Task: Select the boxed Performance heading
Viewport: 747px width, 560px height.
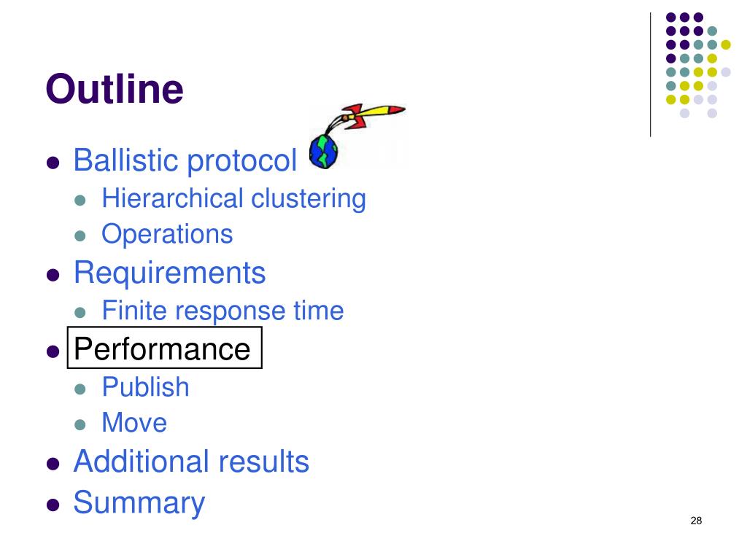Action: 164,348
